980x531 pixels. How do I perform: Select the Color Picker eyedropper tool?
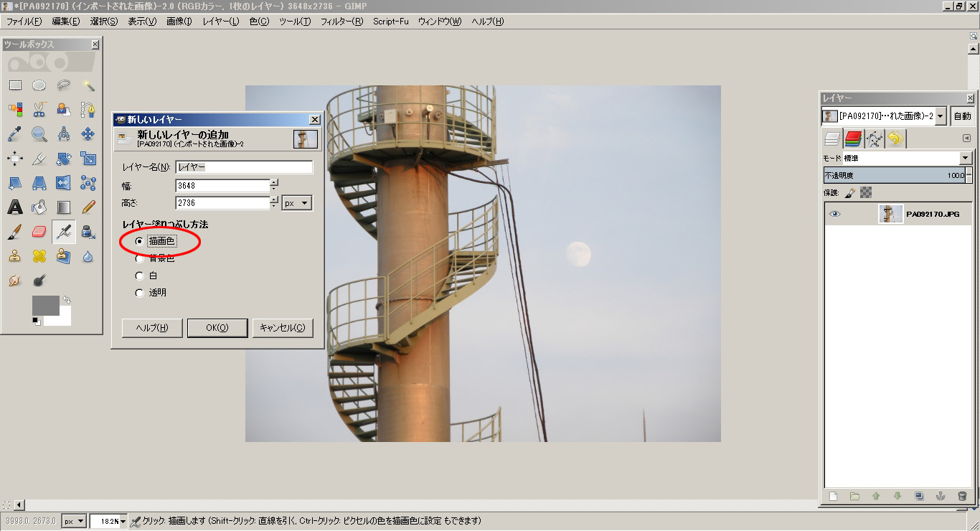pos(15,134)
